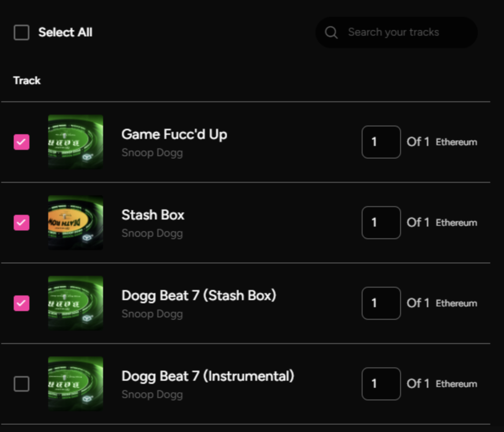Open Dogg Beat 7 (Stash Box) artwork
504x432 pixels.
[x=76, y=303]
